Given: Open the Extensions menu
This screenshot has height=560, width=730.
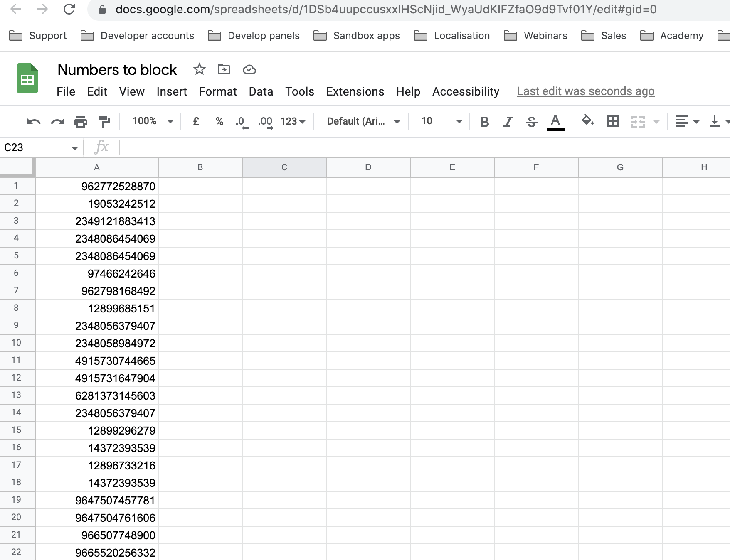Looking at the screenshot, I should pyautogui.click(x=355, y=91).
